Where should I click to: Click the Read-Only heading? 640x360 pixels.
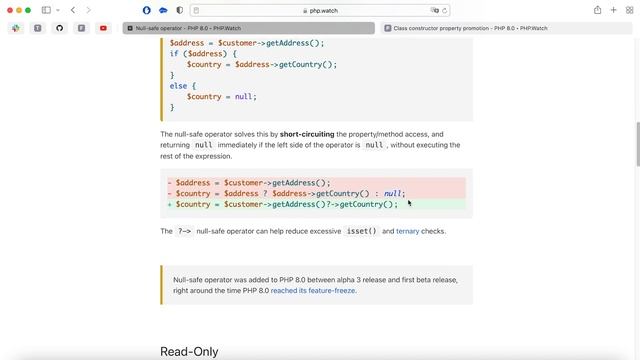coord(189,351)
